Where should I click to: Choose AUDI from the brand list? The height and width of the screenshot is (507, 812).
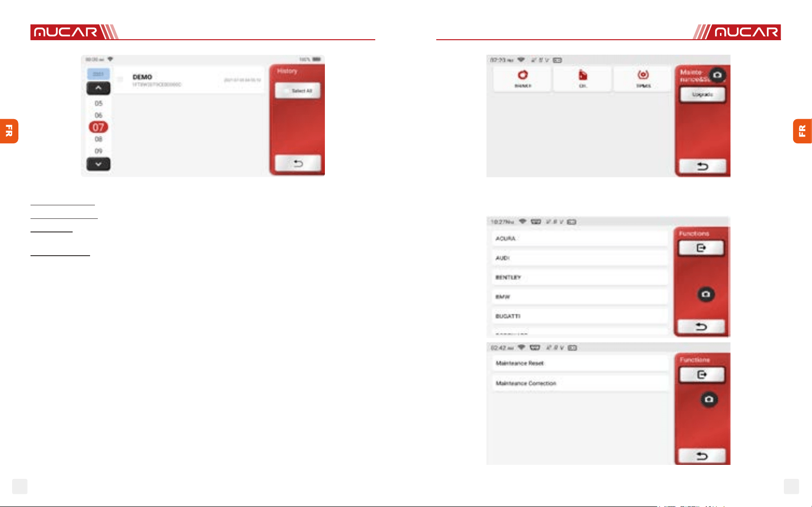(580, 258)
